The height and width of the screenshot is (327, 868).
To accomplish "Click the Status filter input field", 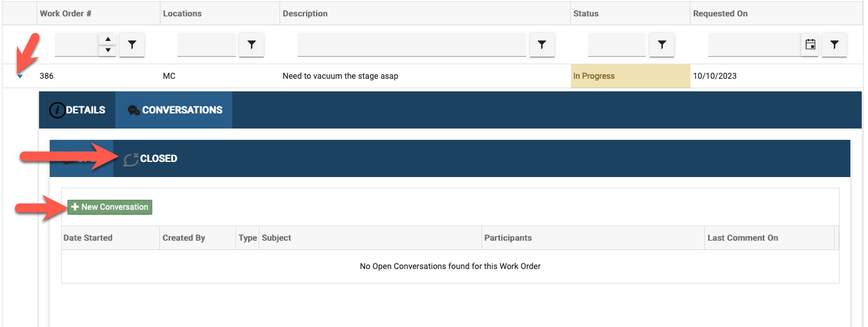I will click(x=616, y=45).
